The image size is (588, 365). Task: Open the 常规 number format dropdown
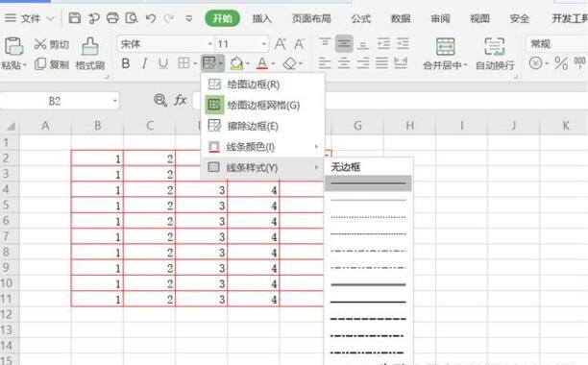pos(556,44)
